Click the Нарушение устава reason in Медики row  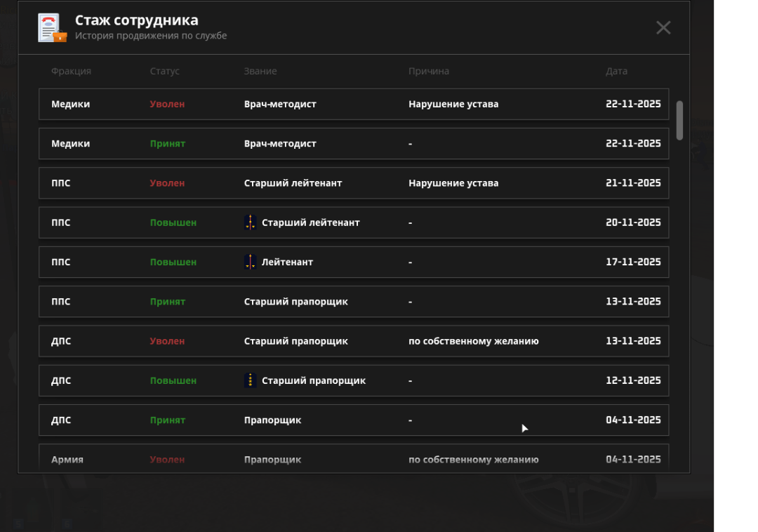coord(453,104)
